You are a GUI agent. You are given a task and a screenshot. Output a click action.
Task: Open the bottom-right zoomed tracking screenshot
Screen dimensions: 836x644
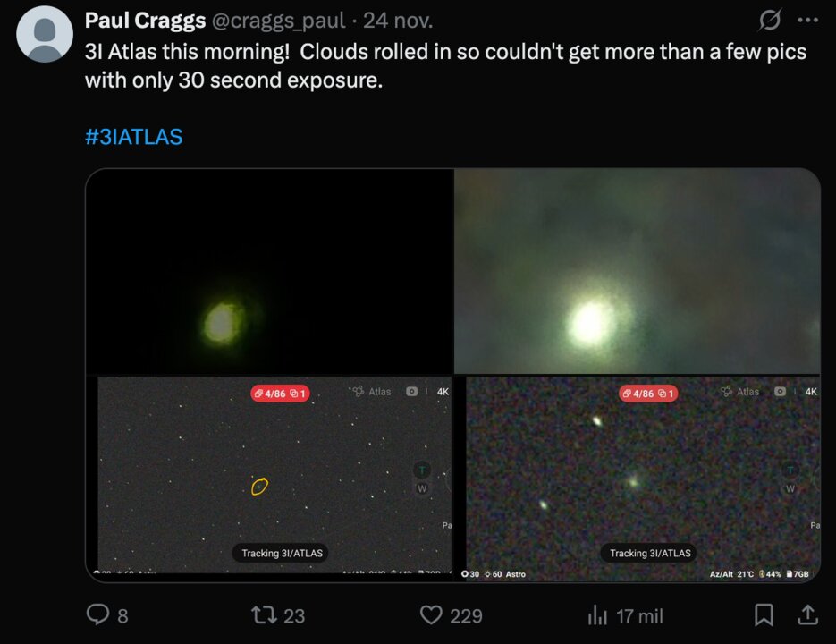(637, 474)
